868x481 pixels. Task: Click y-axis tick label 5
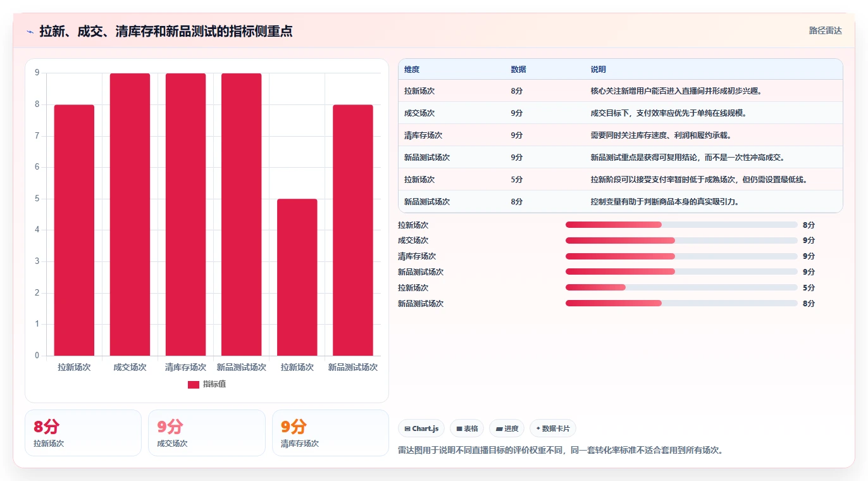[x=37, y=199]
